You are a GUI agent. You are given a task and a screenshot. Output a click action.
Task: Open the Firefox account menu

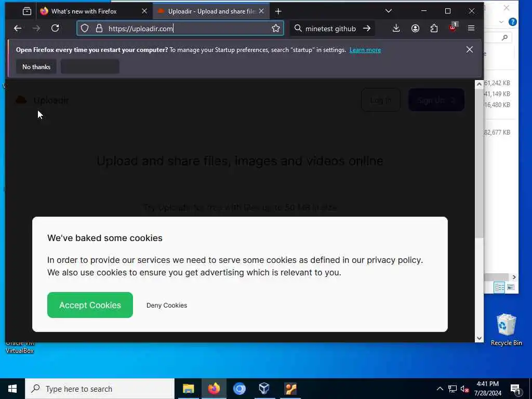coord(415,28)
